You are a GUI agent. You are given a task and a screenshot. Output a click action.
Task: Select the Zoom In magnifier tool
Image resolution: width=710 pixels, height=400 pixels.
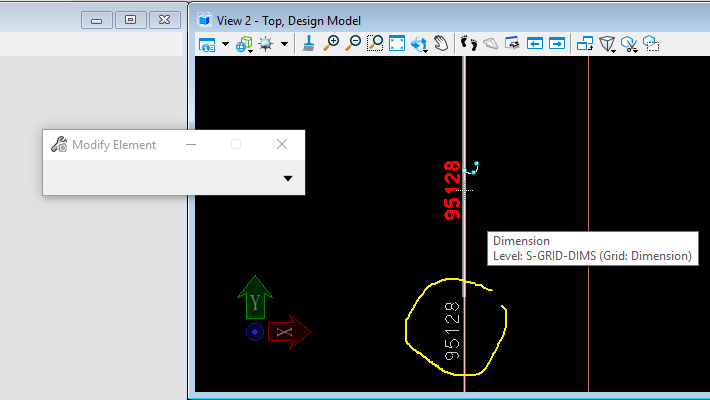[331, 43]
